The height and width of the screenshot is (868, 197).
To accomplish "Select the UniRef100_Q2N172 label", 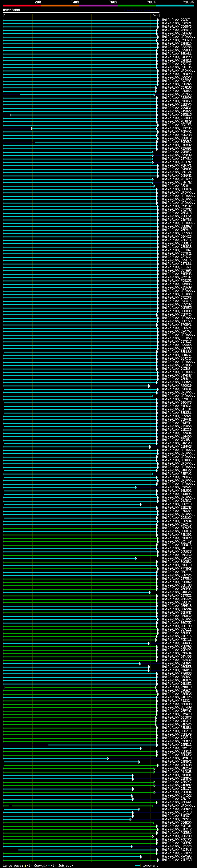I will pyautogui.click(x=176, y=789).
